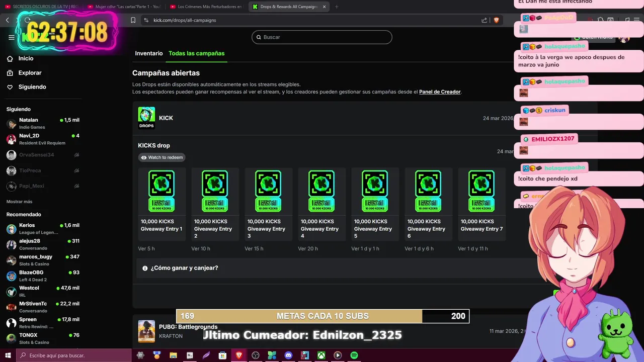
Task: Open a new browser tab
Action: (337, 7)
